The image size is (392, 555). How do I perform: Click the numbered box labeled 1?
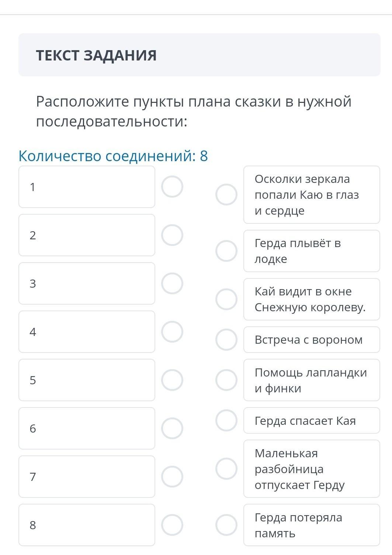point(87,187)
